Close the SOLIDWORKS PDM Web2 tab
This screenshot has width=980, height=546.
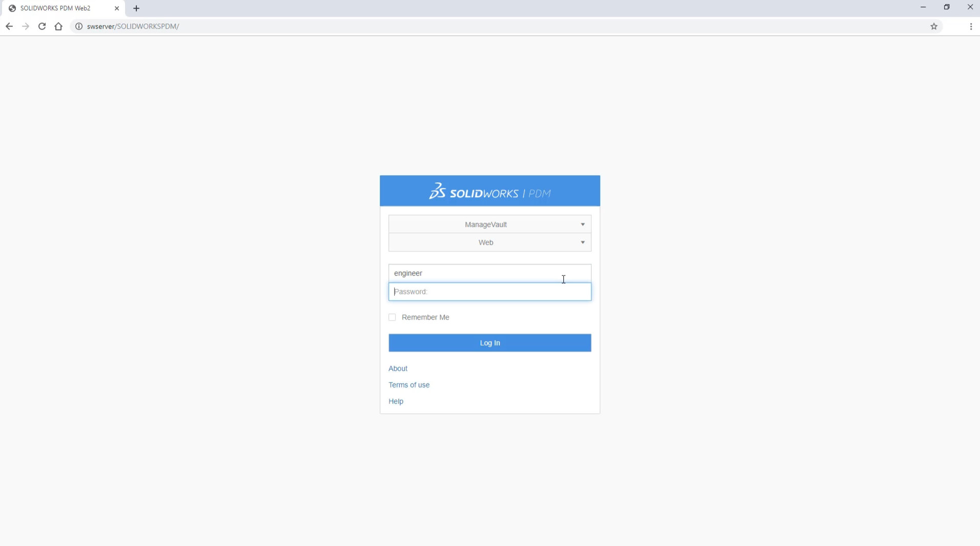coord(117,8)
